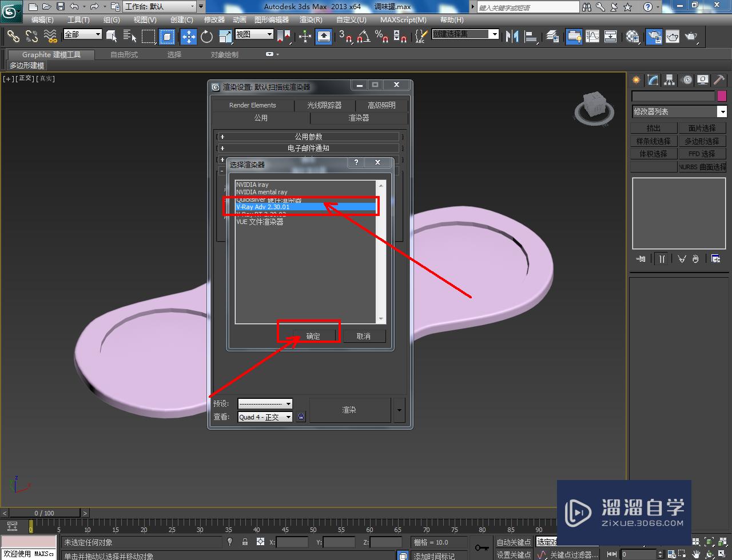
Task: Open the Curve Editor icon
Action: coord(592,37)
